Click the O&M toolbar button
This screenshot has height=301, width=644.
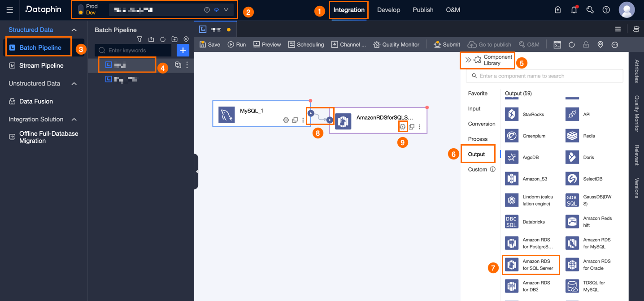click(x=529, y=44)
